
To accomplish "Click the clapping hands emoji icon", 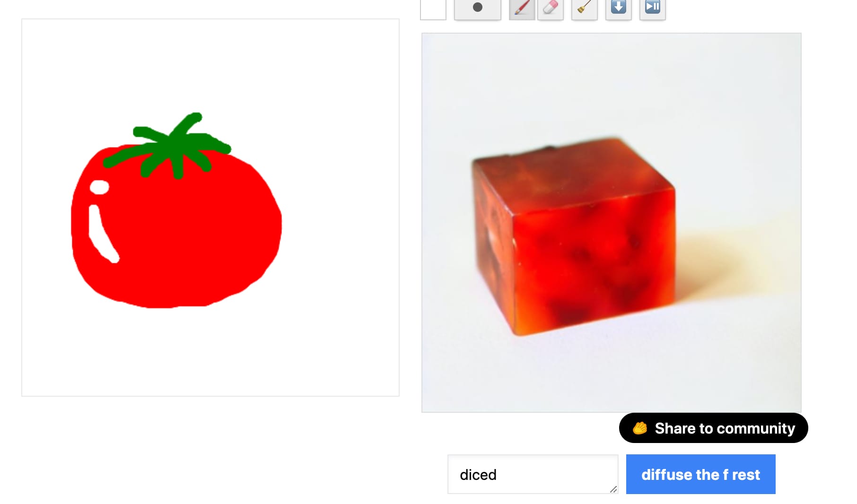I will click(640, 428).
